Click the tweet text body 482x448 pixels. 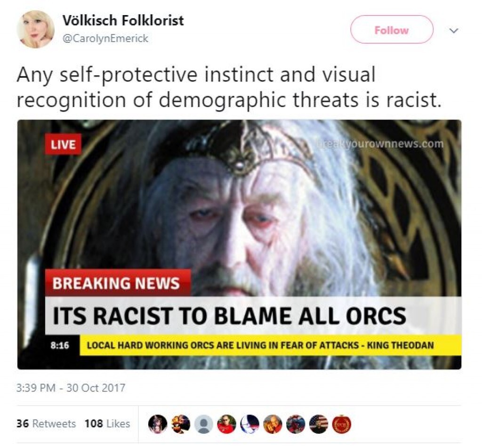tap(229, 87)
